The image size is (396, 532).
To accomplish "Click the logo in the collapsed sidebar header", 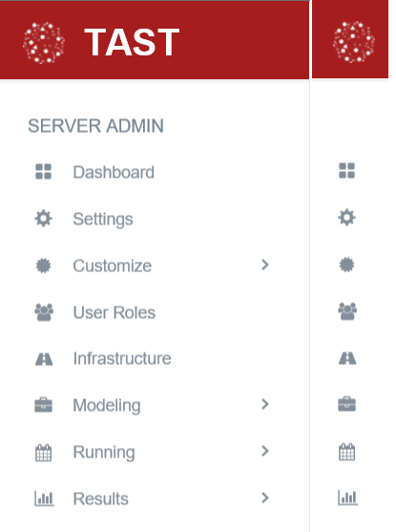I will click(354, 42).
